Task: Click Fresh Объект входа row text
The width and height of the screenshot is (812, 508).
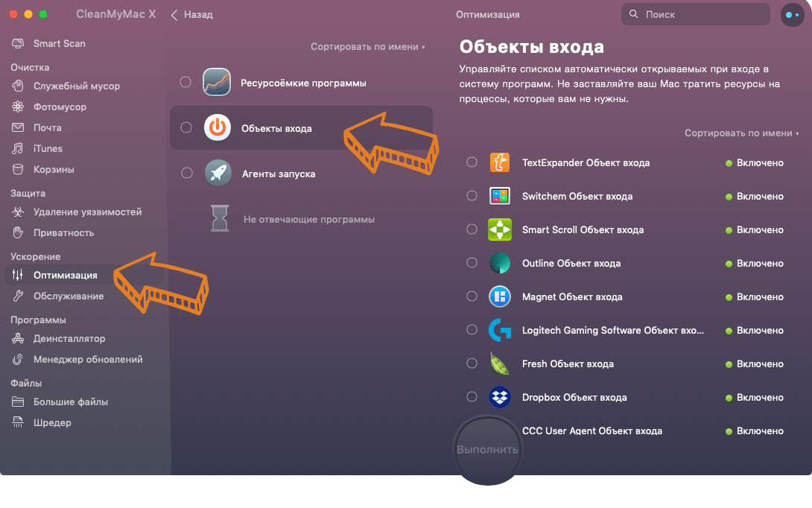Action: (x=568, y=364)
